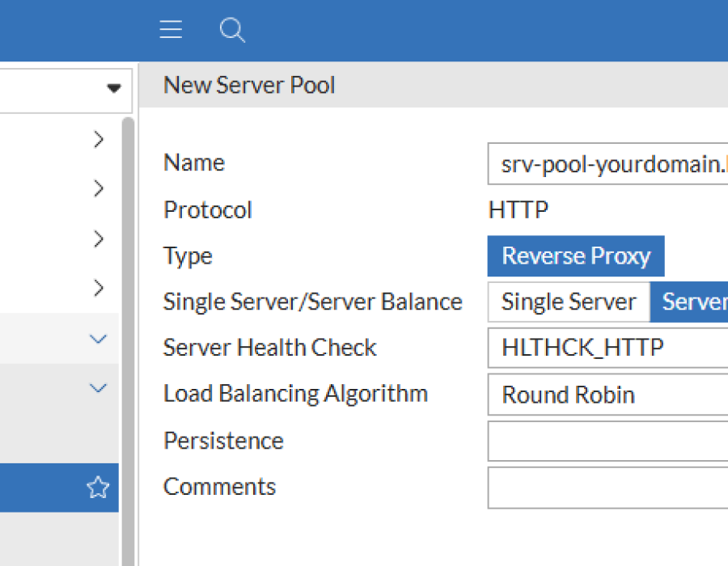Click the Load Balancing Algorithm label

click(x=295, y=395)
